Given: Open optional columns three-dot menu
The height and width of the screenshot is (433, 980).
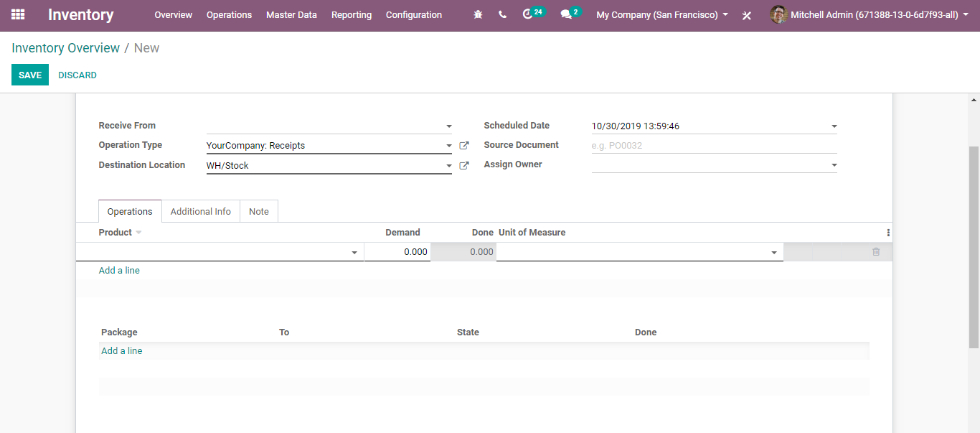Looking at the screenshot, I should tap(888, 233).
